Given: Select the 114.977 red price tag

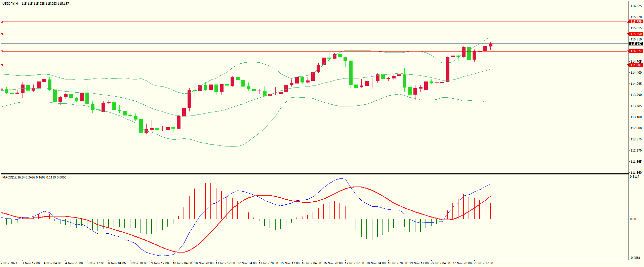Looking at the screenshot, I should [x=636, y=51].
